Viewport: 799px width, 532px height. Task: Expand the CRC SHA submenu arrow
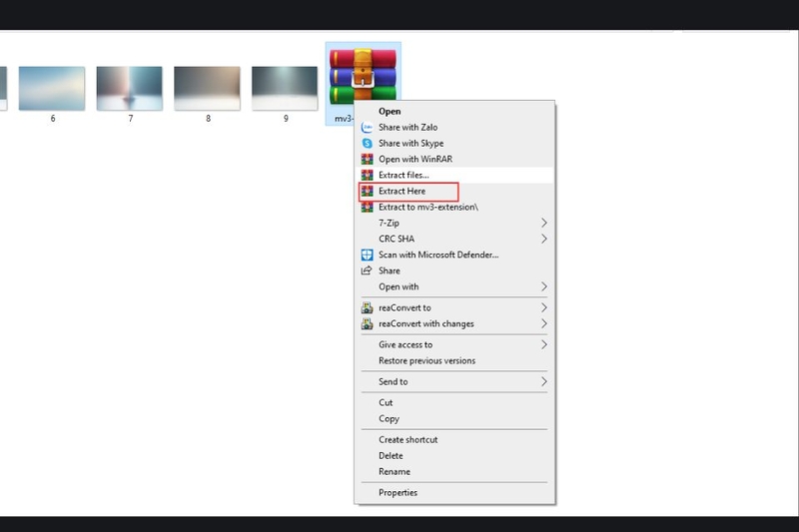[543, 239]
